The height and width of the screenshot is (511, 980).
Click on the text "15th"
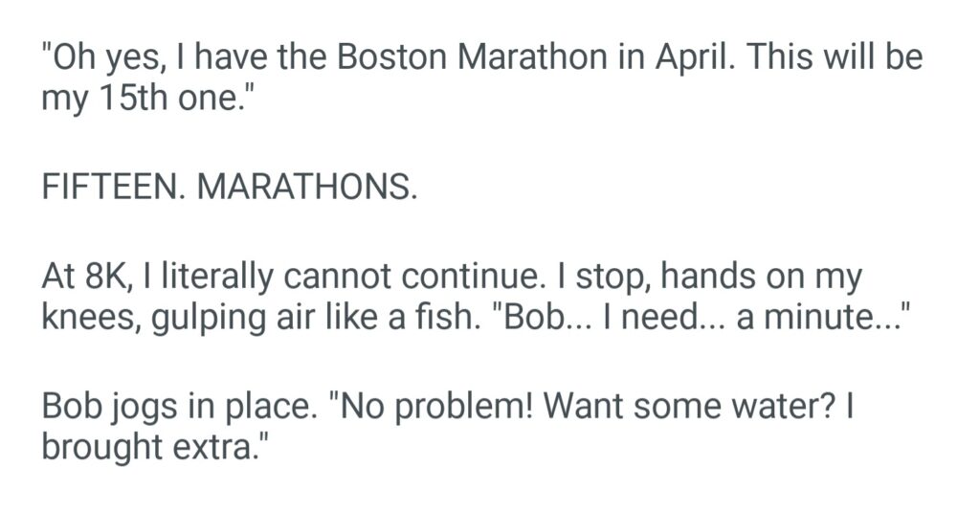coord(131,100)
